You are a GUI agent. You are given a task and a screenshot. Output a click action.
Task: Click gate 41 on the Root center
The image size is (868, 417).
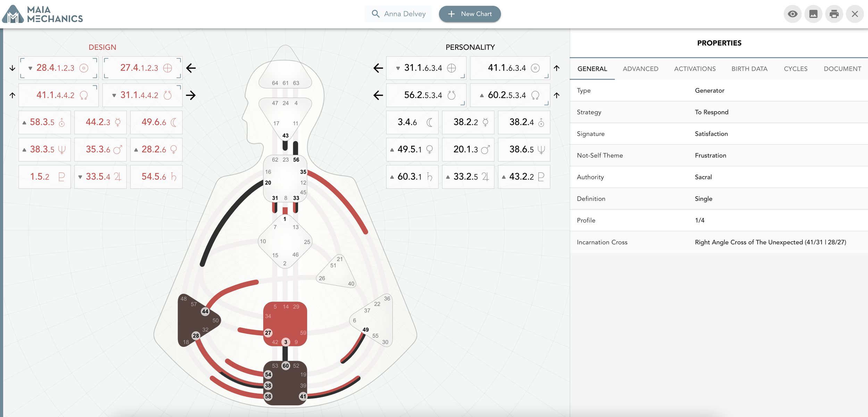coord(303,397)
